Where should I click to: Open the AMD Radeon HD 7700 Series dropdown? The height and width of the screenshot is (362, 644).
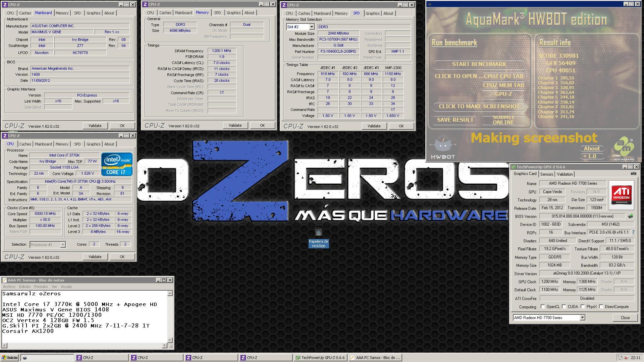[582, 318]
